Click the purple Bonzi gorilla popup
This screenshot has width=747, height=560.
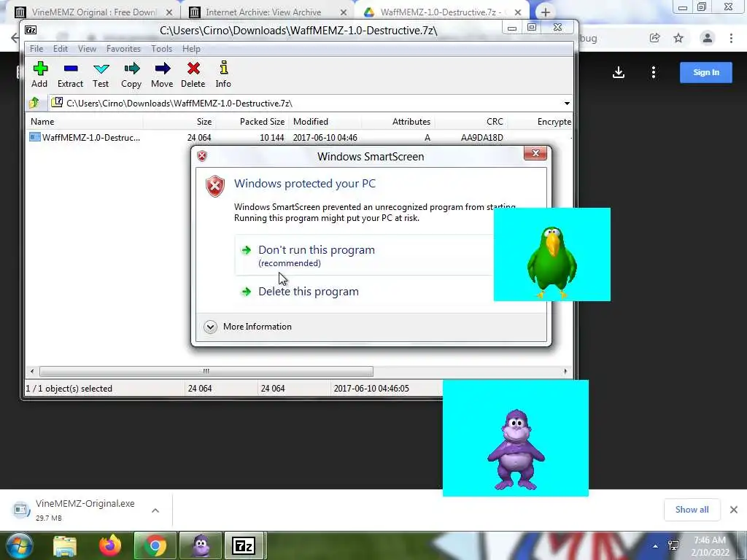516,438
